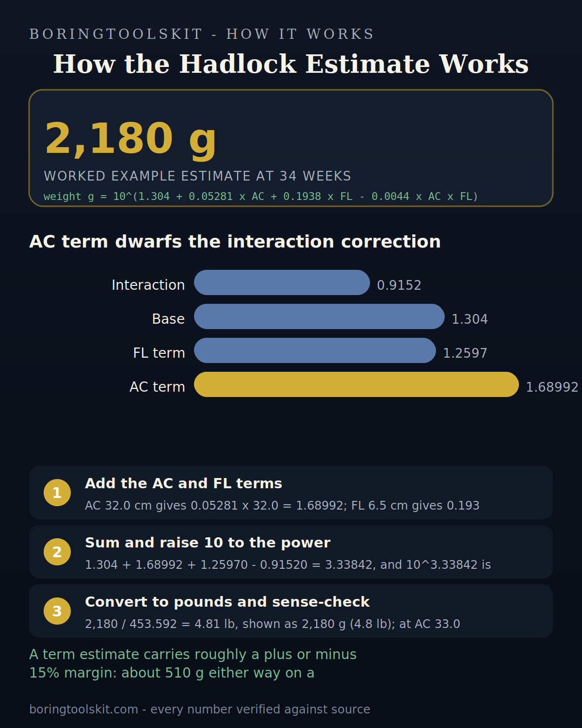Open the 'Add the AC and FL terms' card

click(x=291, y=493)
